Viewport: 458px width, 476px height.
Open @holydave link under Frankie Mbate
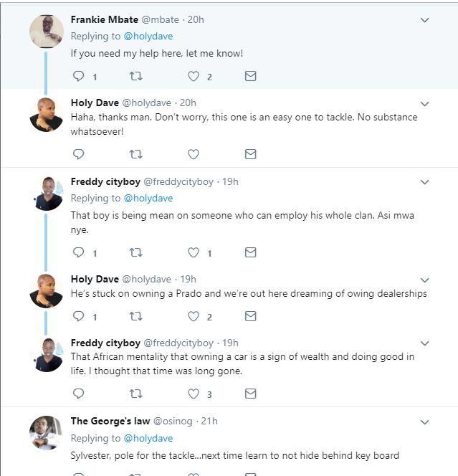point(148,36)
